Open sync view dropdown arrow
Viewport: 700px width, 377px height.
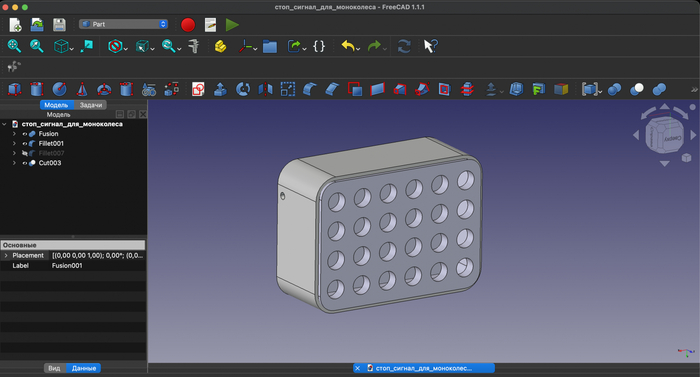click(179, 48)
